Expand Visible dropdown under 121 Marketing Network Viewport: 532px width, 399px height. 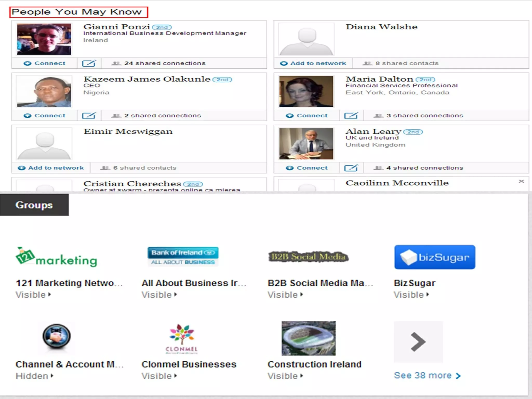[33, 295]
